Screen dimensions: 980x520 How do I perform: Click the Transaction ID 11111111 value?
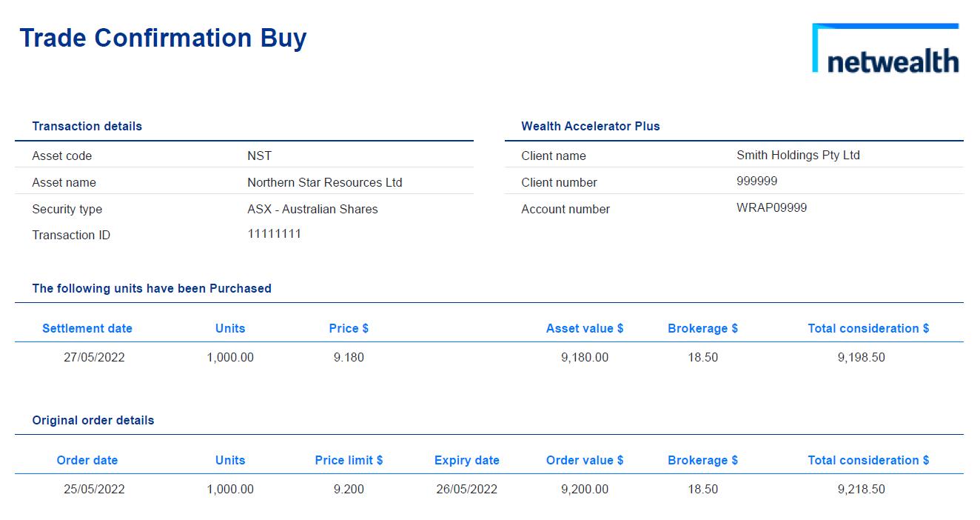pos(274,234)
